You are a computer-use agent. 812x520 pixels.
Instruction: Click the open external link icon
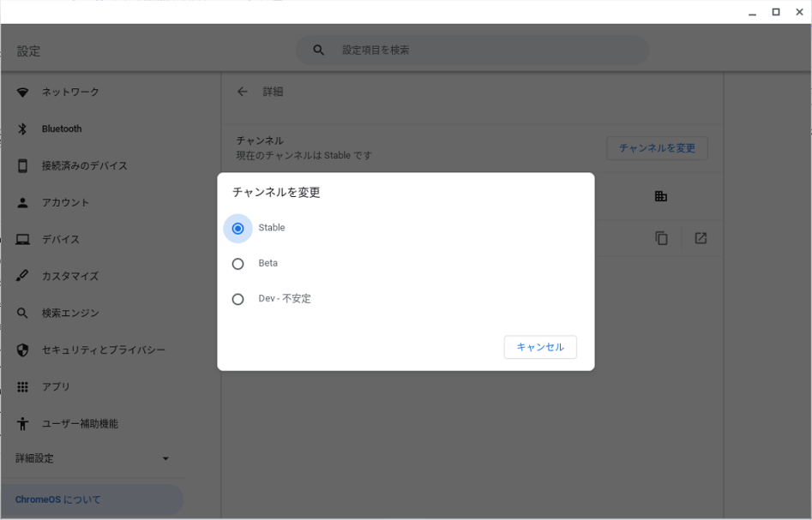(701, 238)
